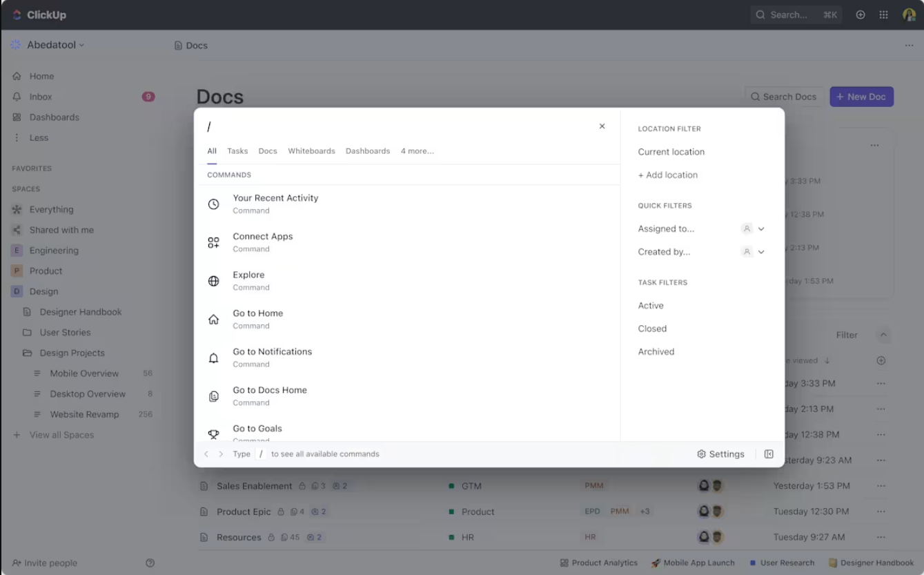Go to Home in the sidebar
The width and height of the screenshot is (924, 575).
41,76
